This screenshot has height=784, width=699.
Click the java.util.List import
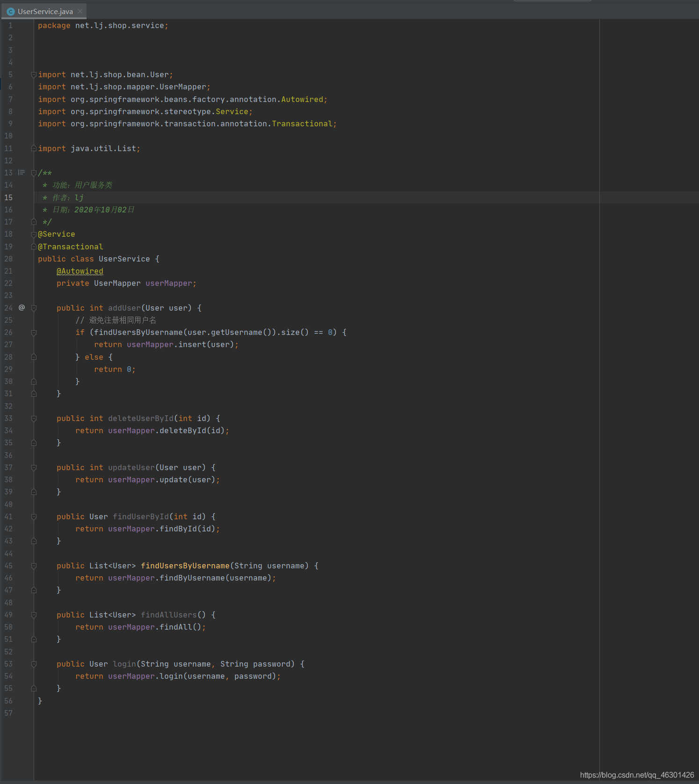click(x=89, y=148)
